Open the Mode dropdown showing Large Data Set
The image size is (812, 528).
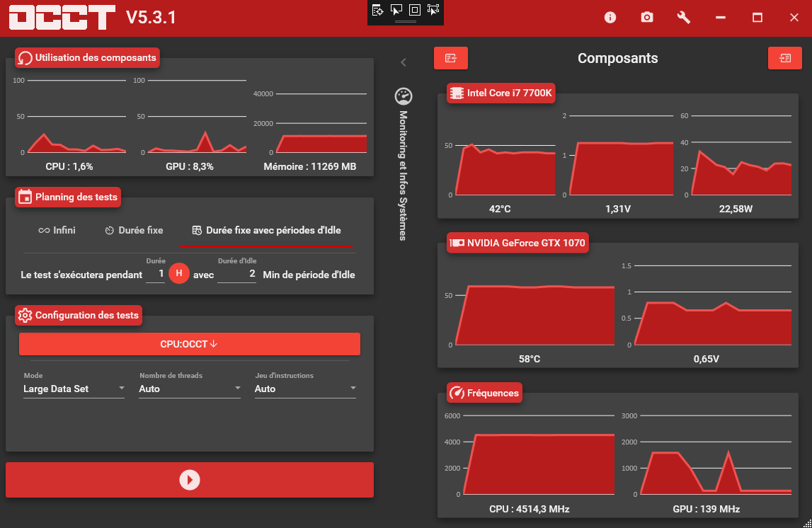tap(74, 389)
